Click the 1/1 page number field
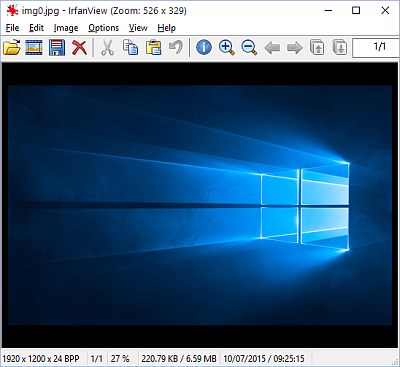The width and height of the screenshot is (400, 367). click(x=376, y=48)
